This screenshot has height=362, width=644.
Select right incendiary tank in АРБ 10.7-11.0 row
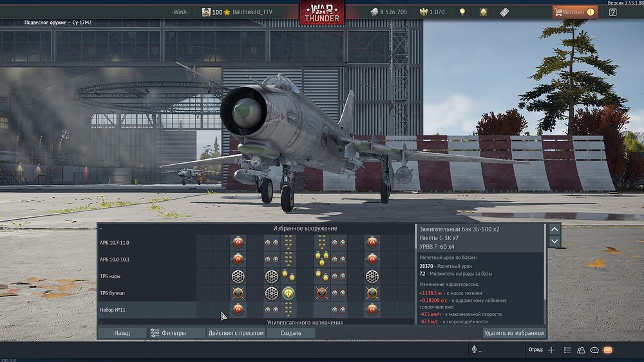[x=372, y=242]
